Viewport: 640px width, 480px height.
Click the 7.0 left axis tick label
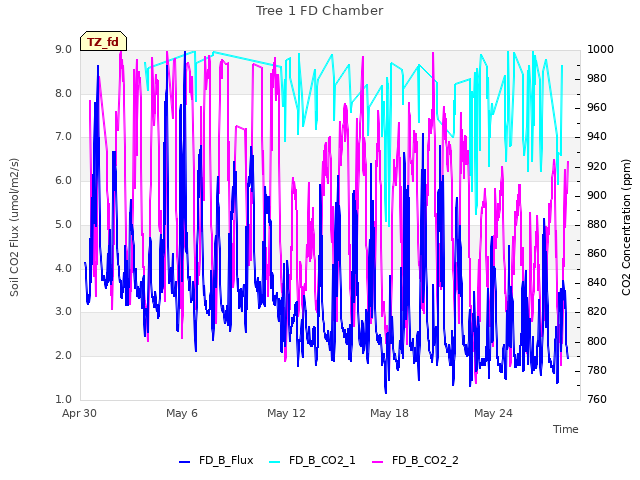pyautogui.click(x=63, y=137)
